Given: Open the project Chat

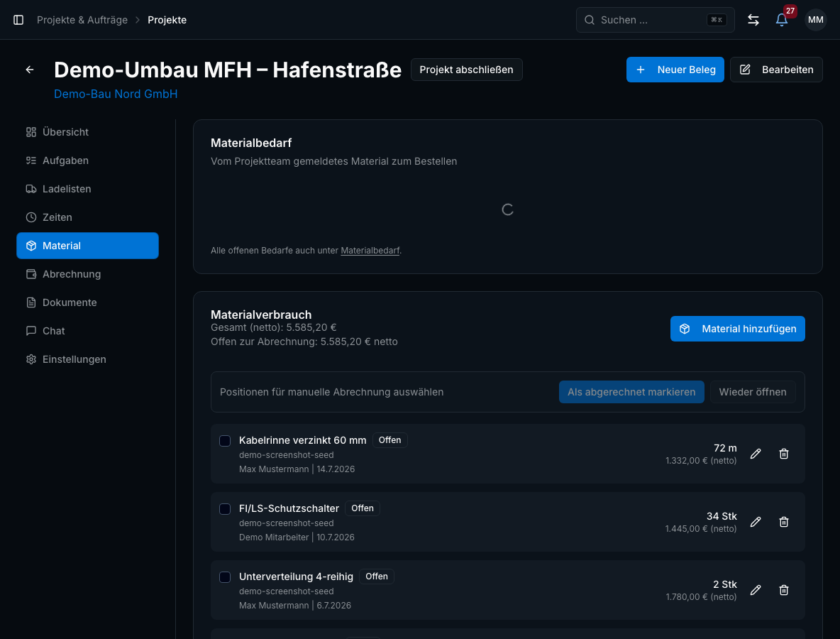Looking at the screenshot, I should coord(87,331).
